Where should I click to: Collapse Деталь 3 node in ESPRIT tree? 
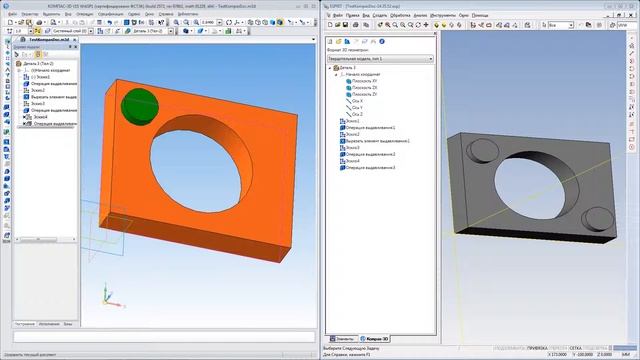330,68
